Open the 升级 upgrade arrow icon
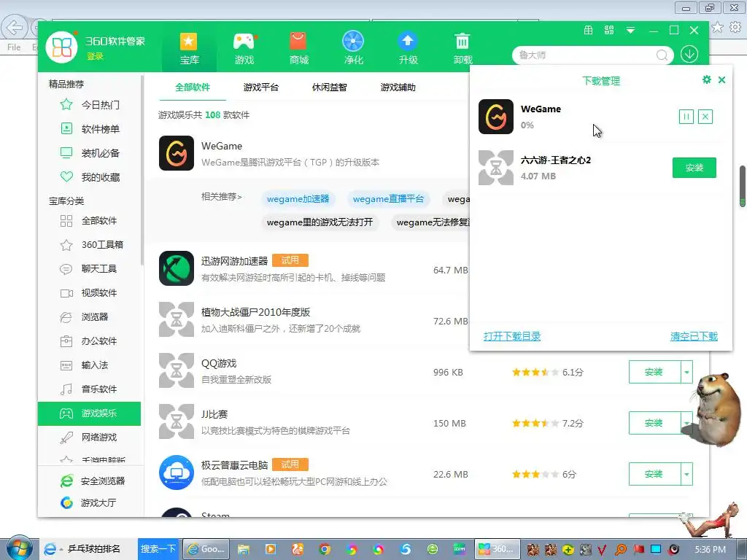Image resolution: width=747 pixels, height=560 pixels. tap(409, 49)
